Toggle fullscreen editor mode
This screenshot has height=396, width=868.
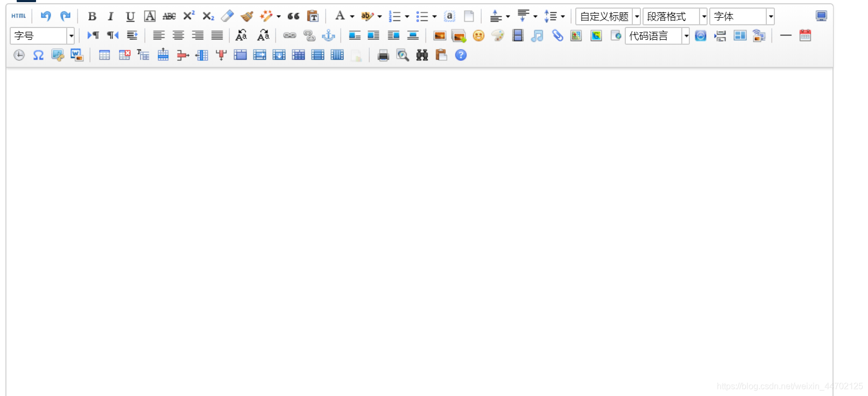point(821,16)
